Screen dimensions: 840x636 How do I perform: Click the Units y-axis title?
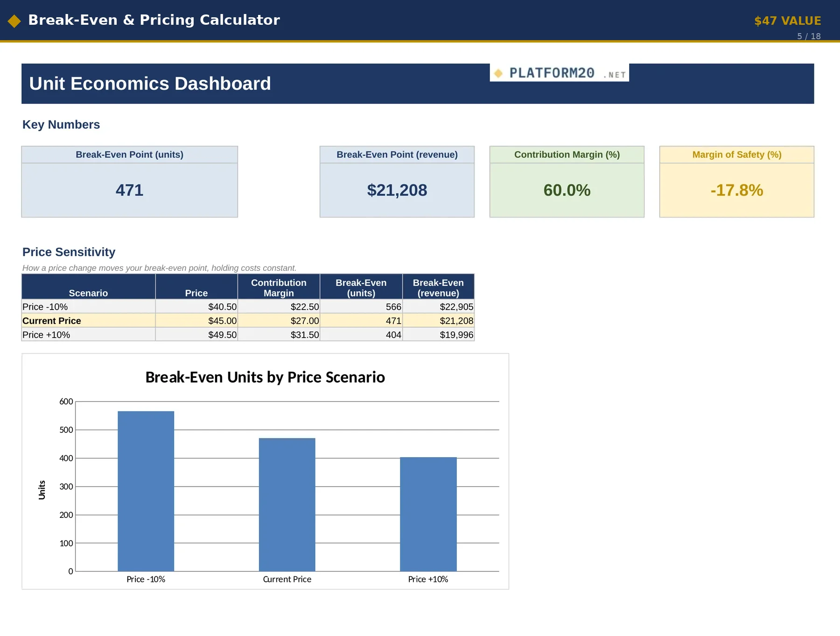(42, 490)
